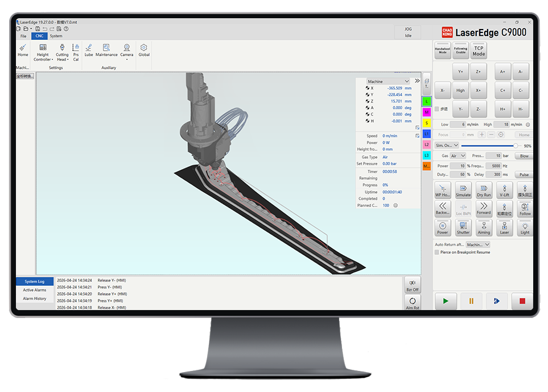Click the blue resume-from-breakpoint button
Image resolution: width=548 pixels, height=392 pixels.
tap(497, 301)
